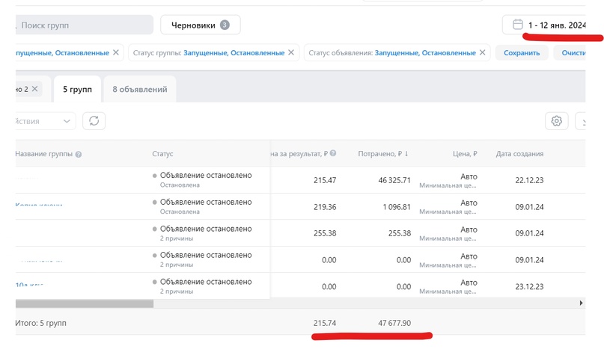Click the calendar icon in date picker
Image resolution: width=604 pixels, height=364 pixels.
pos(517,25)
